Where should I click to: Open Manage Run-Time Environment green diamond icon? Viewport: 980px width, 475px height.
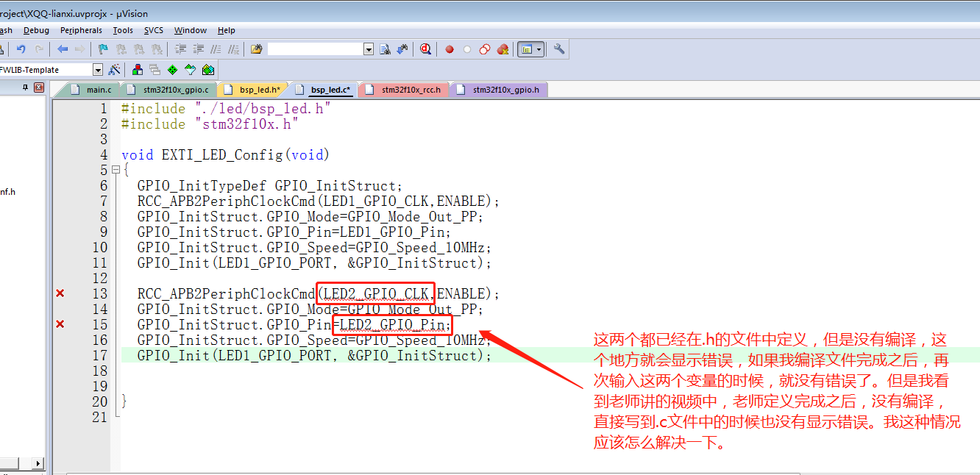172,70
